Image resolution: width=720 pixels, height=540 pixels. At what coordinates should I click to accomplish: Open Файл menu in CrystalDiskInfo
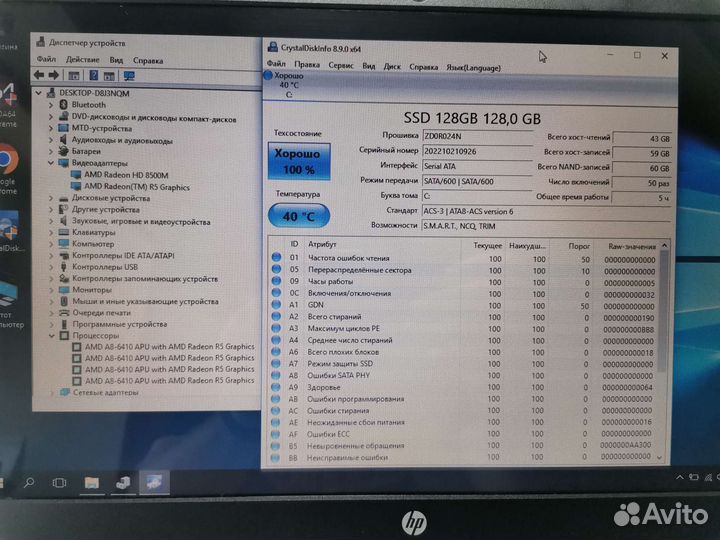click(x=276, y=64)
